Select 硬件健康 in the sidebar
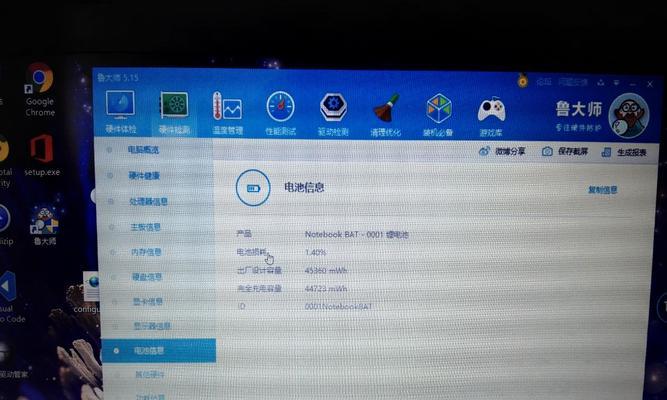 [x=144, y=175]
